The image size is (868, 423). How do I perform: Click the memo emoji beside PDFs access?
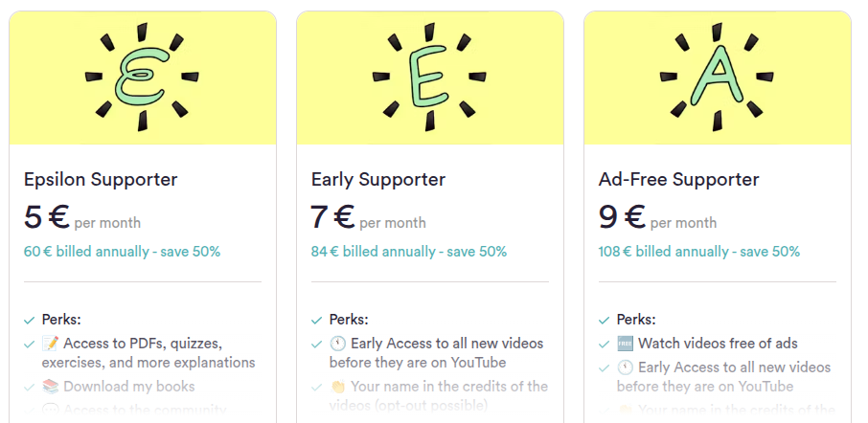click(x=50, y=344)
